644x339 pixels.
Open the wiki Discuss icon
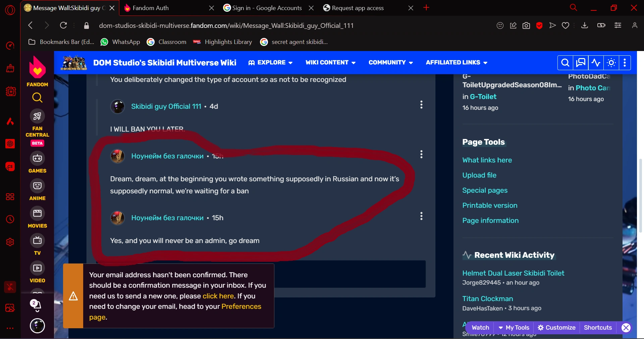(x=581, y=63)
